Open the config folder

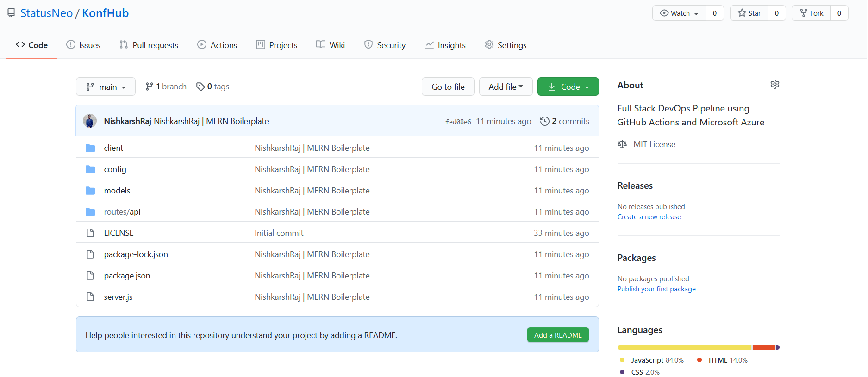pos(115,169)
